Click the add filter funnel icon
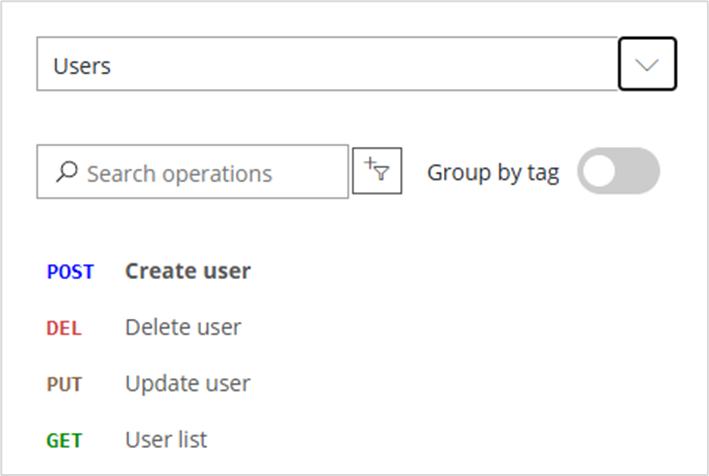The width and height of the screenshot is (709, 476). (377, 171)
